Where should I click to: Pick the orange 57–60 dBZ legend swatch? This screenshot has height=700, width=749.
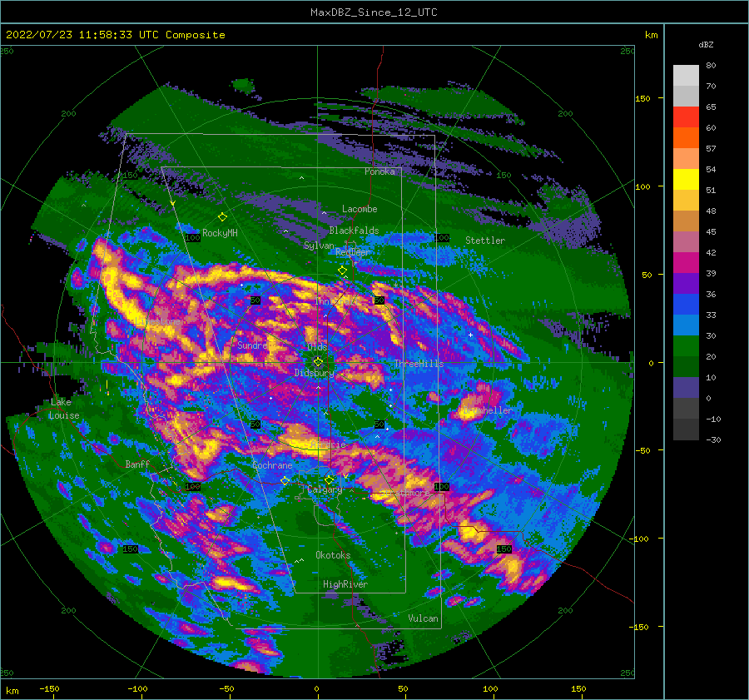coord(686,138)
